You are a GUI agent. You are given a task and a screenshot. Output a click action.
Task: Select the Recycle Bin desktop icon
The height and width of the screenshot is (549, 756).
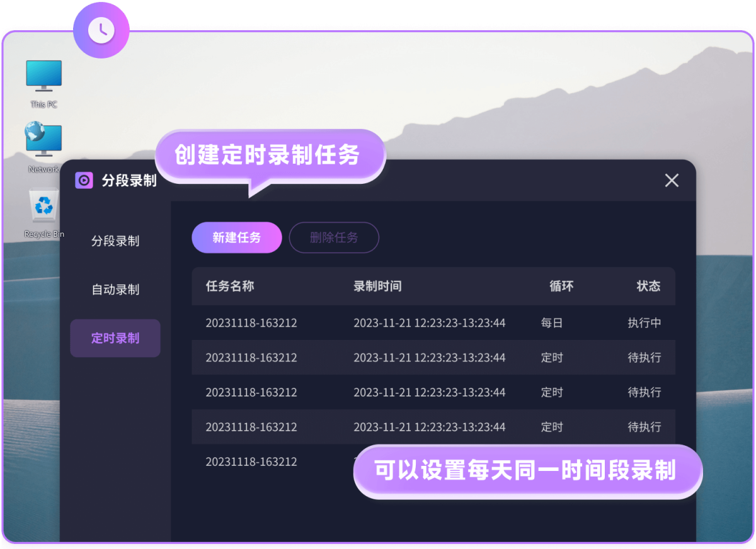pyautogui.click(x=44, y=207)
